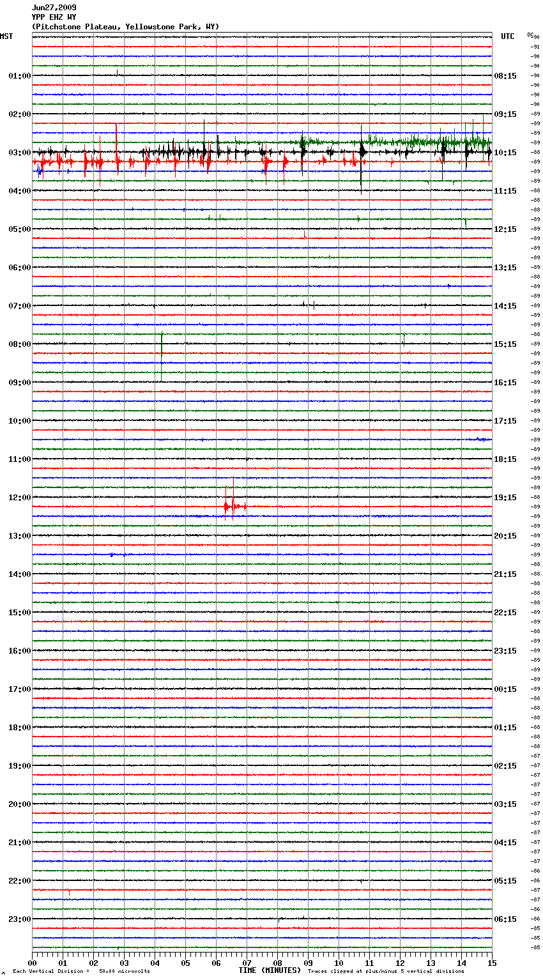Image resolution: width=543 pixels, height=980 pixels.
Task: Select the 22:00 MST time label
Action: pyautogui.click(x=20, y=881)
